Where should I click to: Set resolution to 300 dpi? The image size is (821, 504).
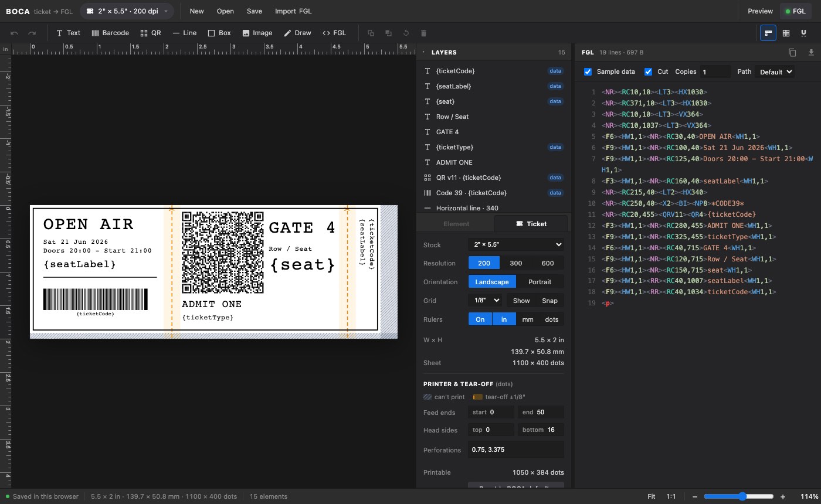pyautogui.click(x=516, y=263)
